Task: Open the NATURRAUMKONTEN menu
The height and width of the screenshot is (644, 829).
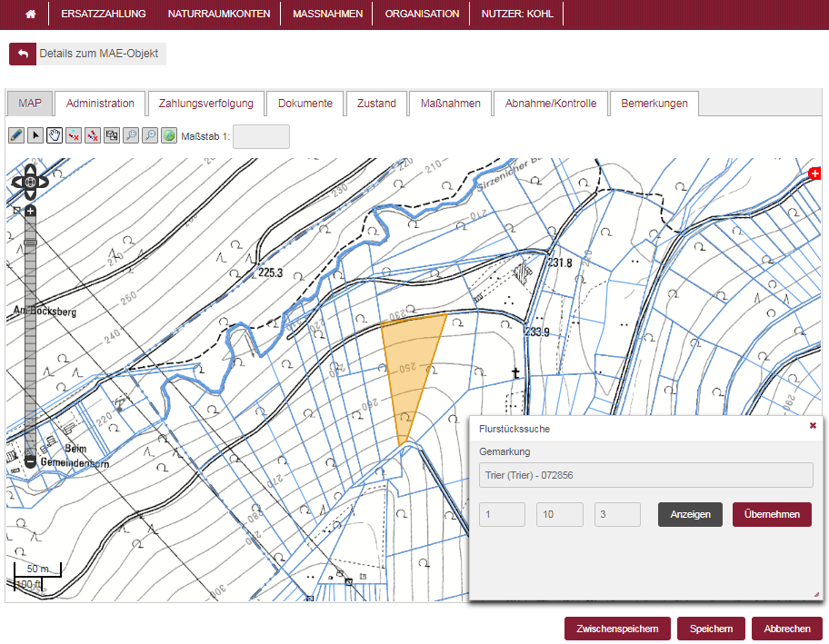Action: [x=219, y=15]
